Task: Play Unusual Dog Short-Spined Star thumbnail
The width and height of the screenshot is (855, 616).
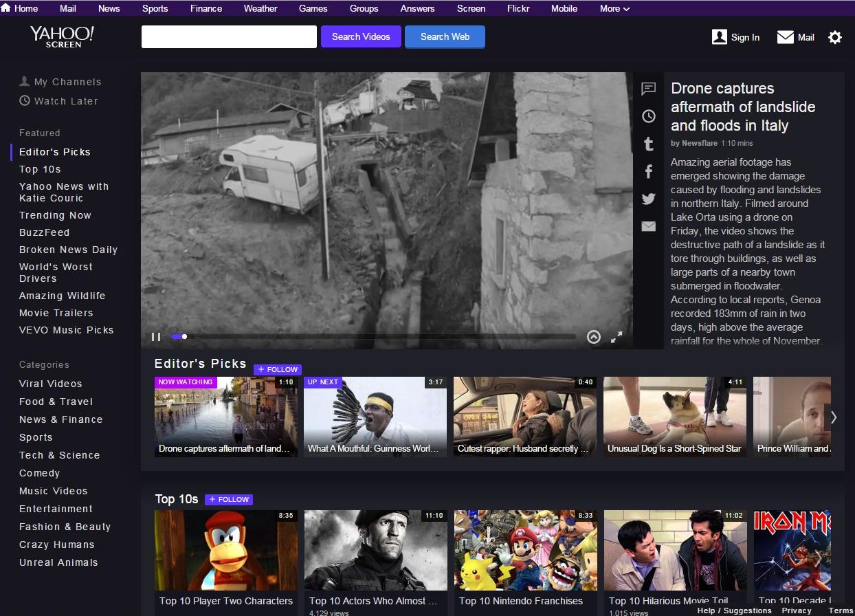Action: [675, 417]
